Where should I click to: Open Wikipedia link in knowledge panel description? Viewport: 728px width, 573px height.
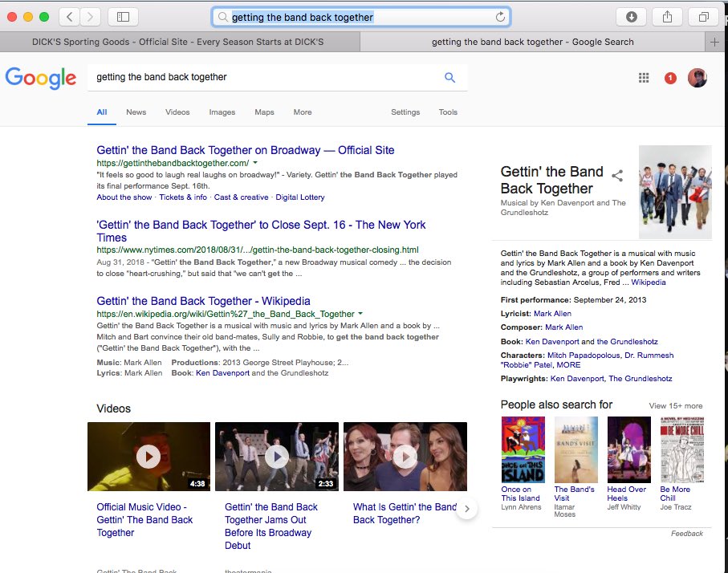pos(649,282)
